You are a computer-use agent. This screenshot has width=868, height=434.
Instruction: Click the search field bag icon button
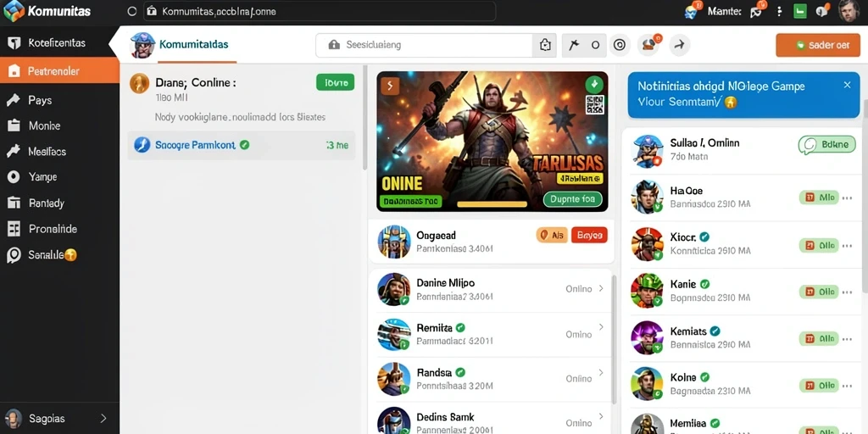point(545,45)
